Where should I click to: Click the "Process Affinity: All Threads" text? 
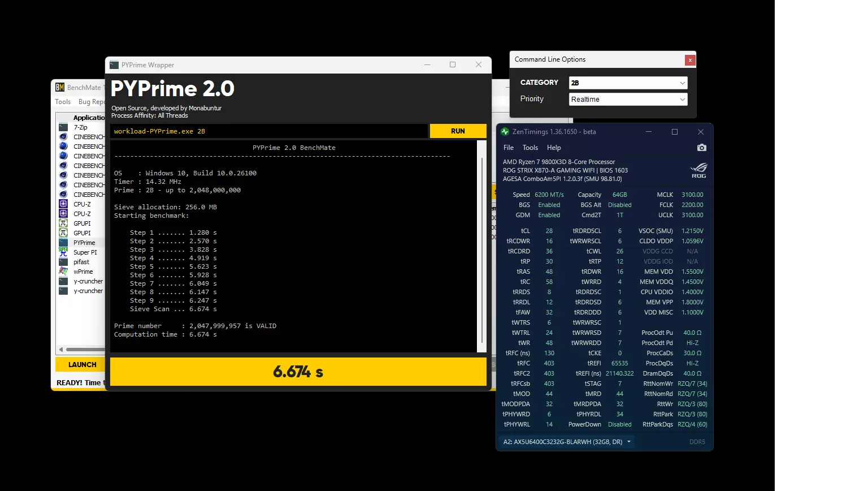pyautogui.click(x=150, y=115)
